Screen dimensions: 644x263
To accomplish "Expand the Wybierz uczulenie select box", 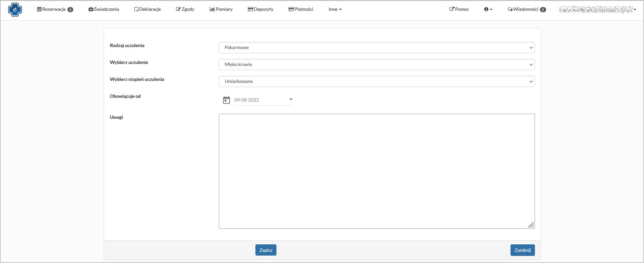I will pyautogui.click(x=376, y=65).
